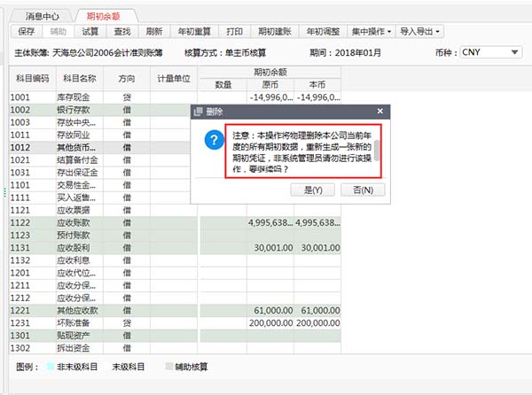Screen dimensions: 532x395
Task: Click 贷 direction for 坏账准备 row
Action: tap(127, 323)
